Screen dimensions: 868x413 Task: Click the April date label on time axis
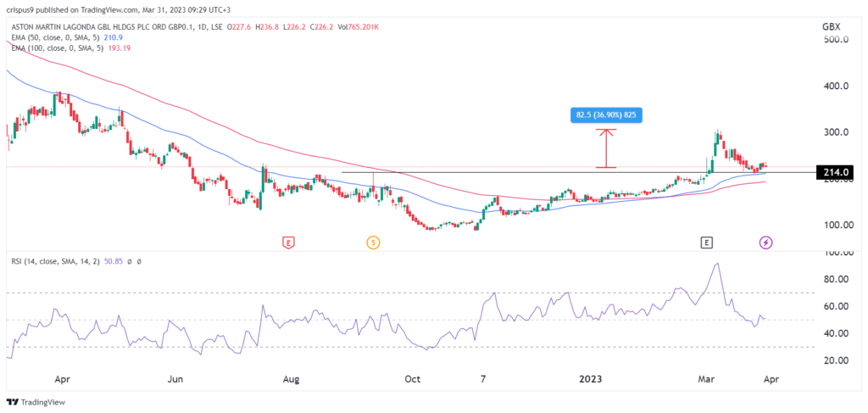[x=771, y=379]
